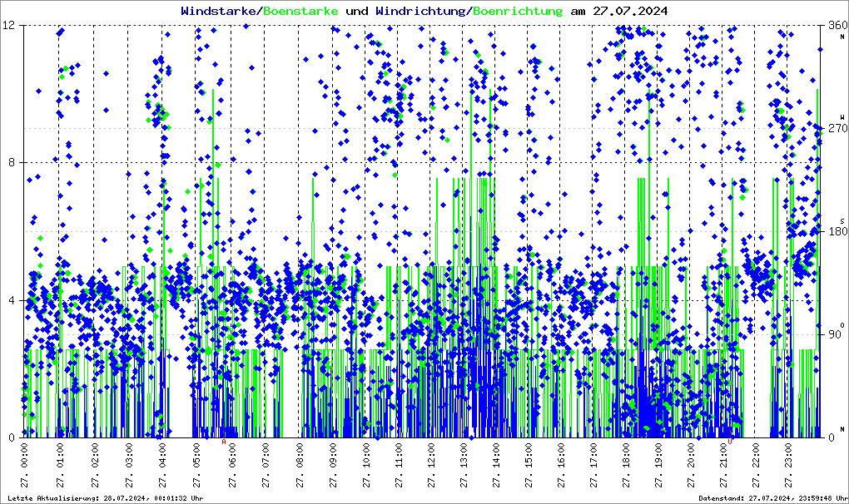849x504 pixels.
Task: Click the left axis value 12
Action: pyautogui.click(x=8, y=26)
